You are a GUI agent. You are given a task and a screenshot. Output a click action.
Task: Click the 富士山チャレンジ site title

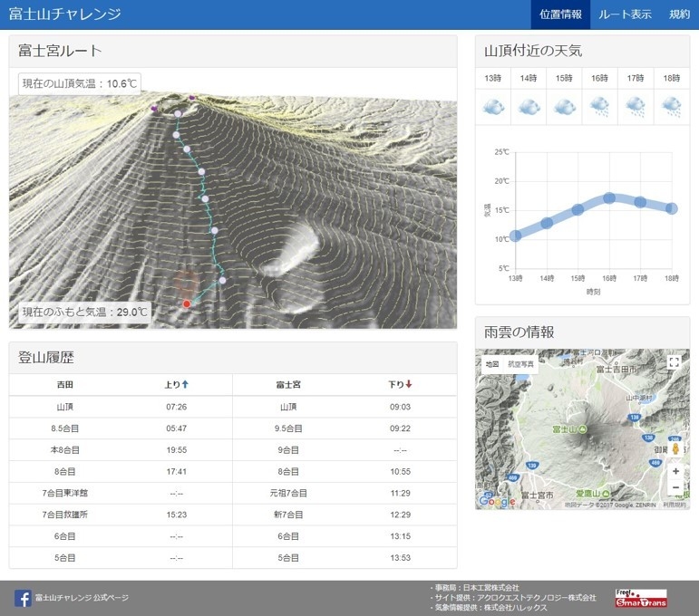[x=64, y=14]
